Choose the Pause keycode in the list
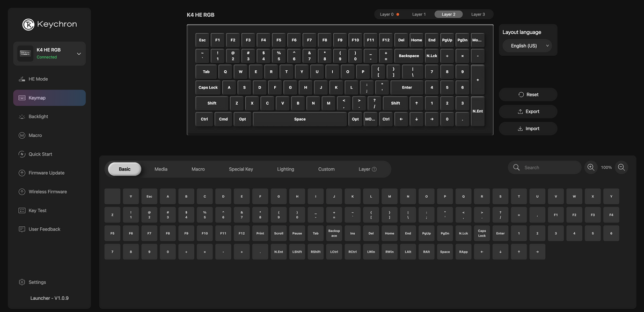644x312 pixels. tap(297, 233)
